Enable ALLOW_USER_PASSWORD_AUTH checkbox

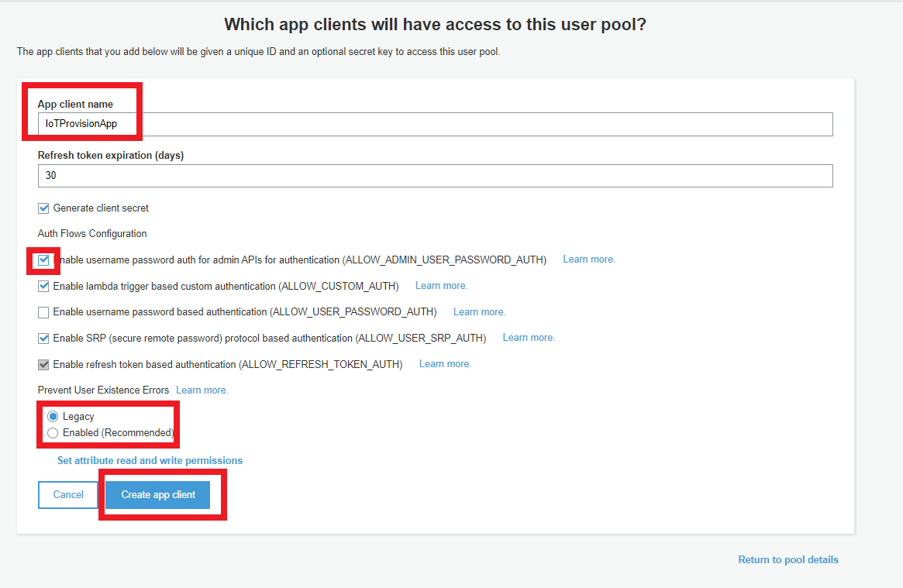[43, 312]
